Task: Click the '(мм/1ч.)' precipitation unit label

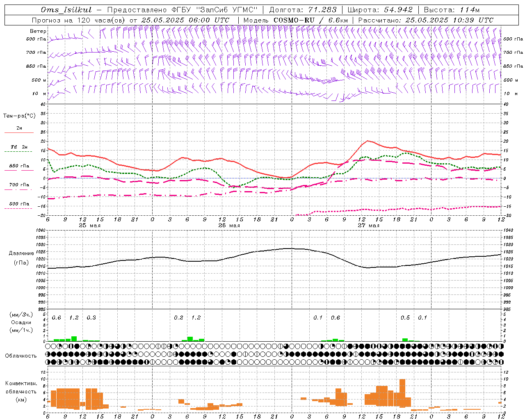Action: tap(21, 330)
